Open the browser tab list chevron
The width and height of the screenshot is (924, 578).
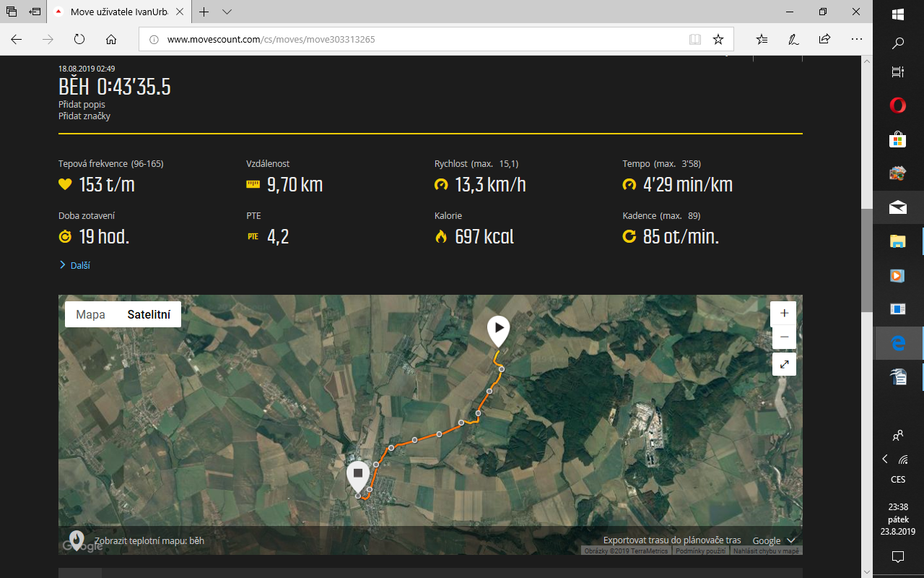[x=227, y=12]
